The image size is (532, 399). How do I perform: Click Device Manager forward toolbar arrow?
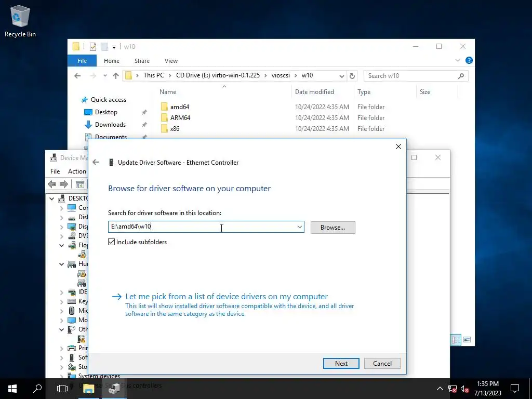(x=64, y=184)
